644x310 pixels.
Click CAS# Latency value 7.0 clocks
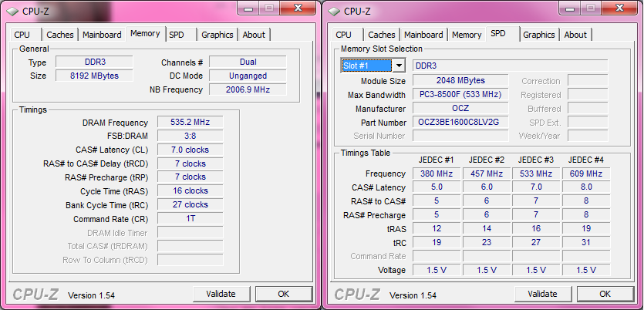pos(191,150)
